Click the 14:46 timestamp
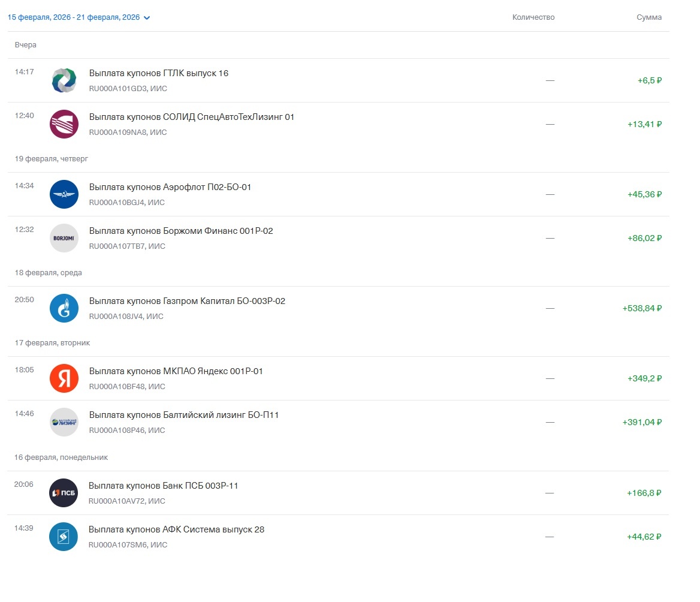The image size is (700, 602). click(x=24, y=413)
